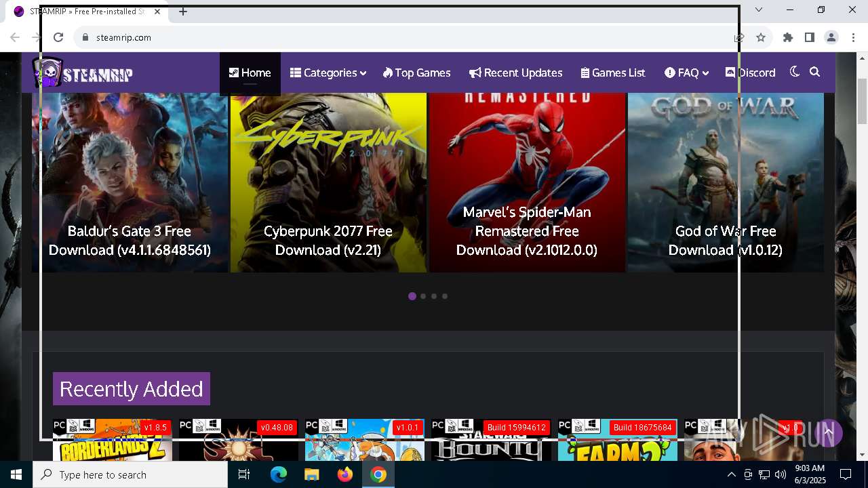
Task: Bookmark this tab with star icon
Action: pyautogui.click(x=761, y=37)
